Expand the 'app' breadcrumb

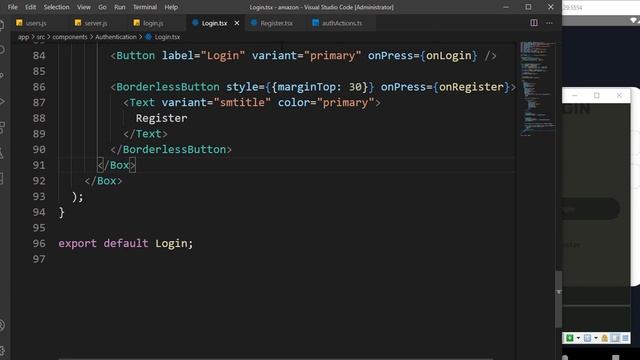click(23, 37)
